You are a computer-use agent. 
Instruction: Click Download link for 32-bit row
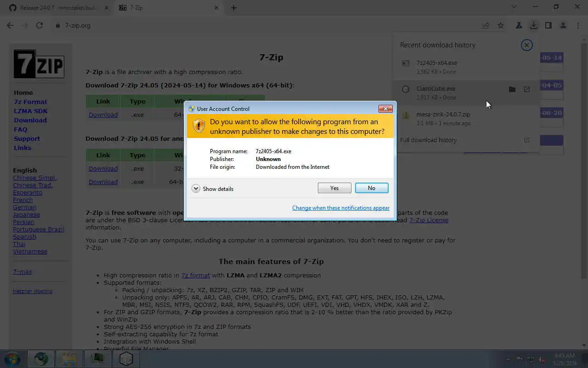(103, 168)
